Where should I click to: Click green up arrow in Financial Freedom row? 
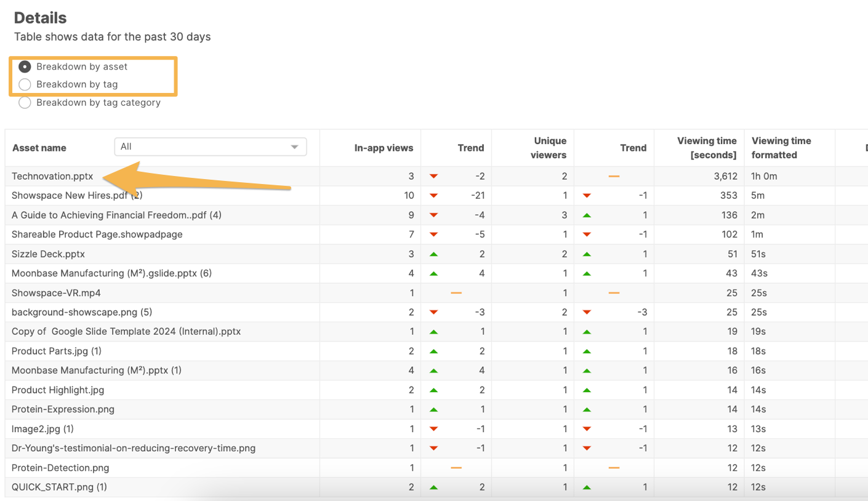coord(587,215)
